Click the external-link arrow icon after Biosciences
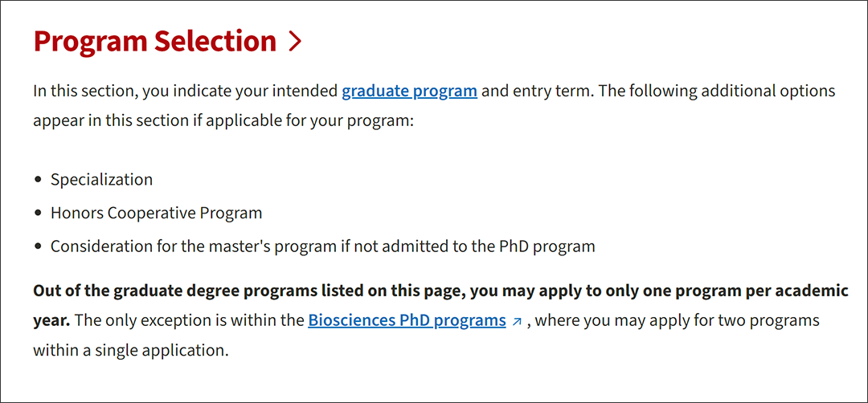This screenshot has width=868, height=403. coord(517,322)
